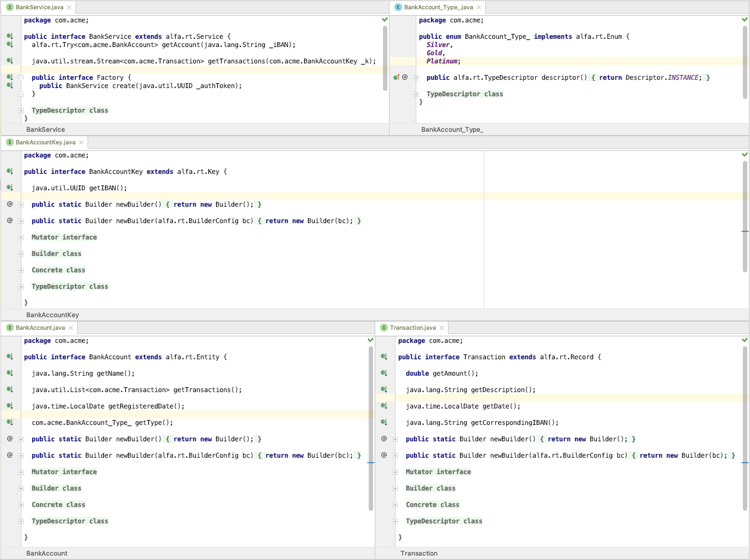This screenshot has width=750, height=560.
Task: Expand folded TypeDescriptor class in BankAccount_Type_
Action: pos(416,94)
